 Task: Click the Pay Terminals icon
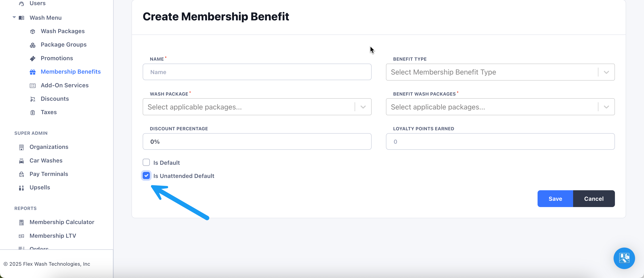pos(21,174)
